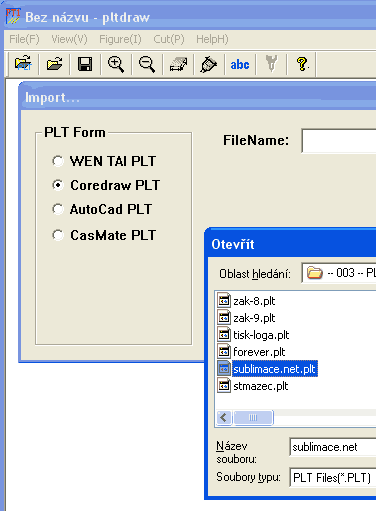Click the zak-9.plt file icon
The image size is (376, 511).
224,317
